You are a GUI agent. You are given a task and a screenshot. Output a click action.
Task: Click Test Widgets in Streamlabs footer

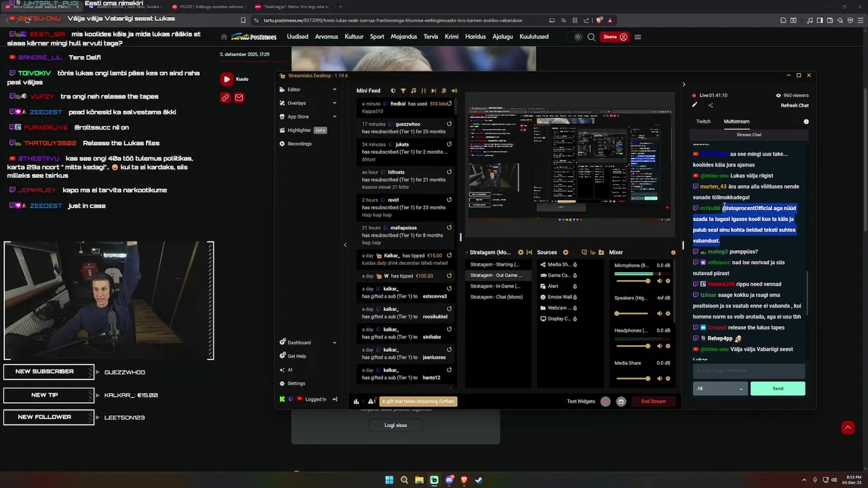coord(581,401)
